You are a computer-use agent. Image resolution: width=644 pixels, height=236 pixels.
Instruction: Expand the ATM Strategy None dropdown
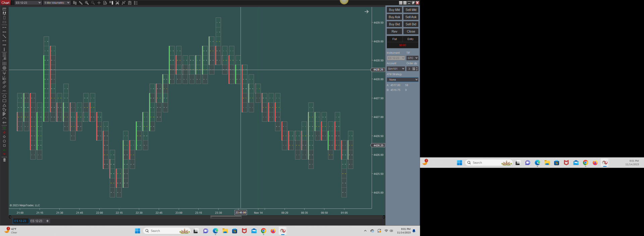coord(402,80)
